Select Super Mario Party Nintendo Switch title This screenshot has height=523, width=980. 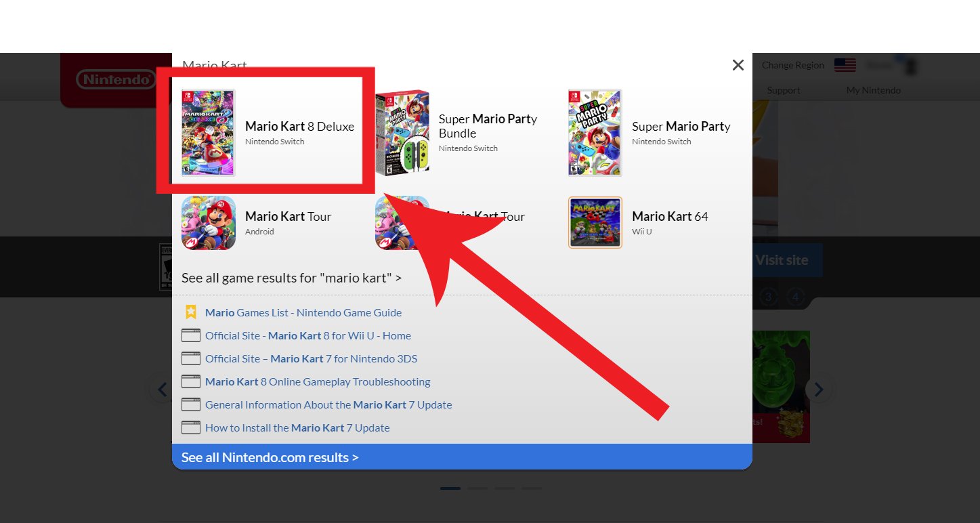(x=681, y=126)
